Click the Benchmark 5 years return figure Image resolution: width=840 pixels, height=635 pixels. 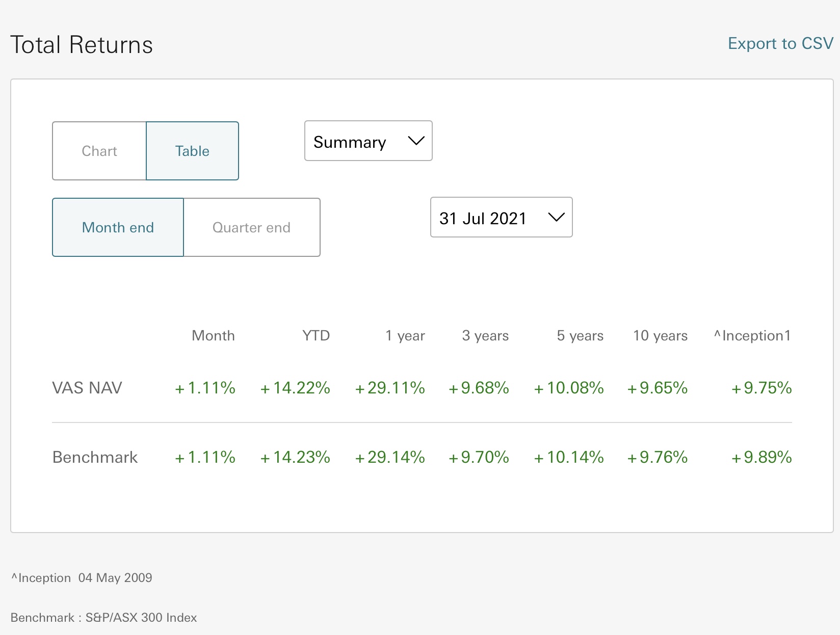(568, 457)
